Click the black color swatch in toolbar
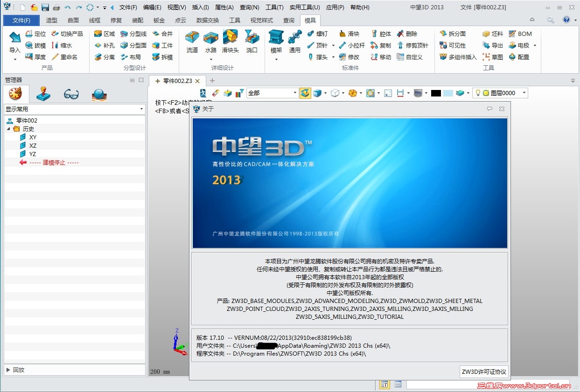Screen dimensions: 580x392 (x=436, y=93)
